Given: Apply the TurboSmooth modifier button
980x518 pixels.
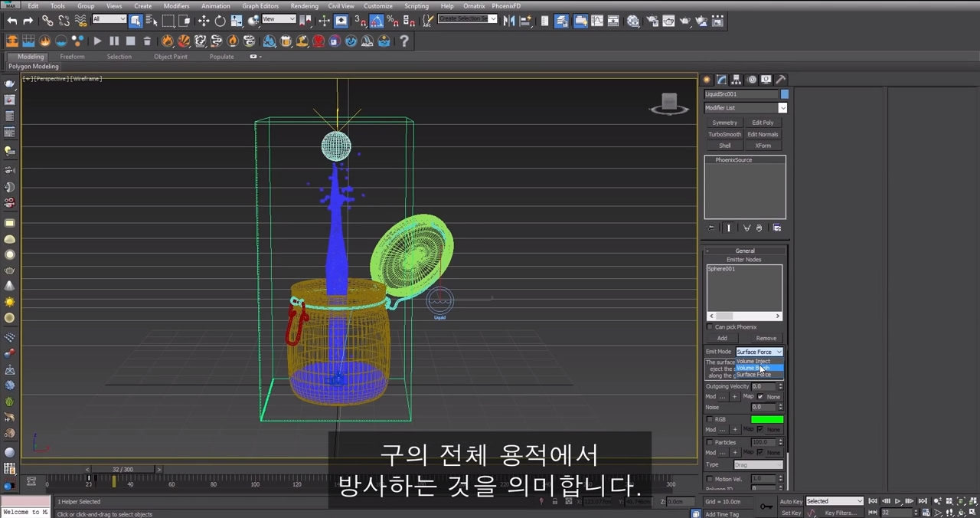Looking at the screenshot, I should [724, 134].
